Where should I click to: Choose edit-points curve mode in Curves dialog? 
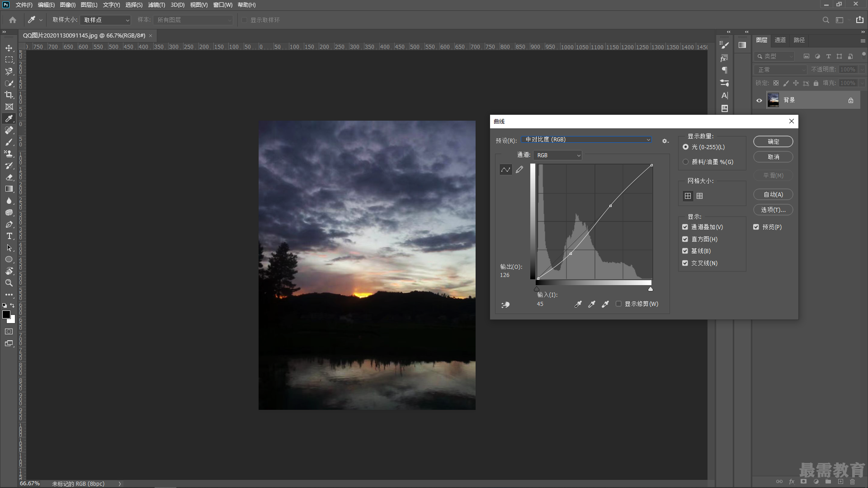(x=505, y=169)
